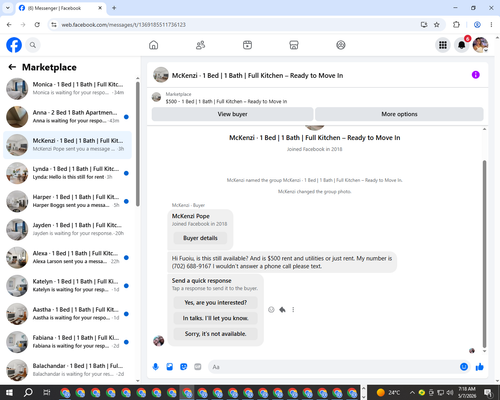Open Windows taskbar search
The image size is (500, 400).
(28, 392)
